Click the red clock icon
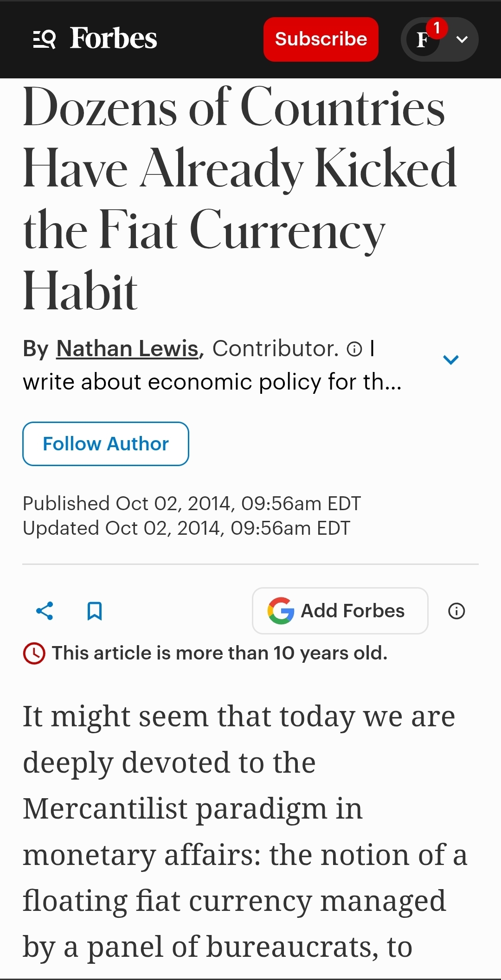Image resolution: width=501 pixels, height=980 pixels. [x=34, y=653]
